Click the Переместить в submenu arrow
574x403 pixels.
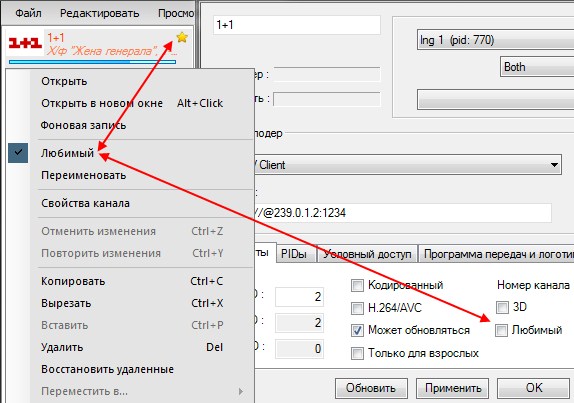tap(241, 391)
